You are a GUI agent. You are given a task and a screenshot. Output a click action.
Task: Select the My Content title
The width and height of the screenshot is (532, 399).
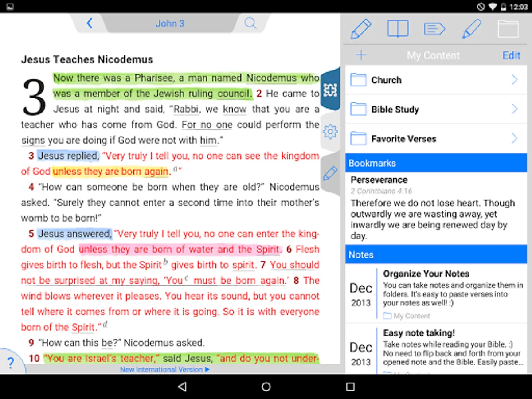(x=433, y=55)
